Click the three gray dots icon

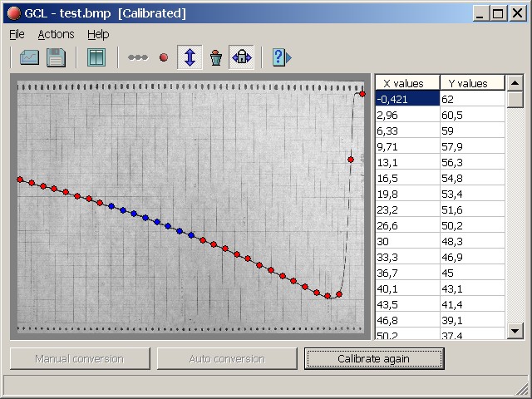pos(138,58)
